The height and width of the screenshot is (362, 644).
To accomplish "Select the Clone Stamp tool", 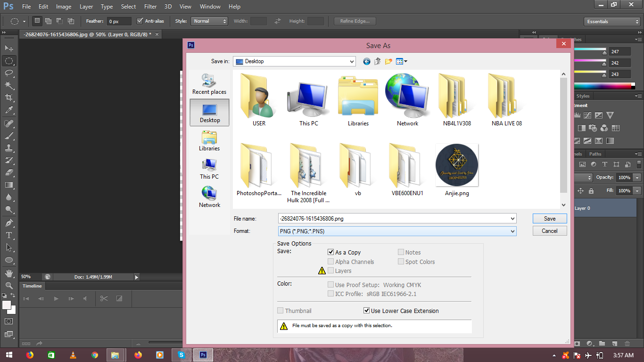I will (x=9, y=148).
